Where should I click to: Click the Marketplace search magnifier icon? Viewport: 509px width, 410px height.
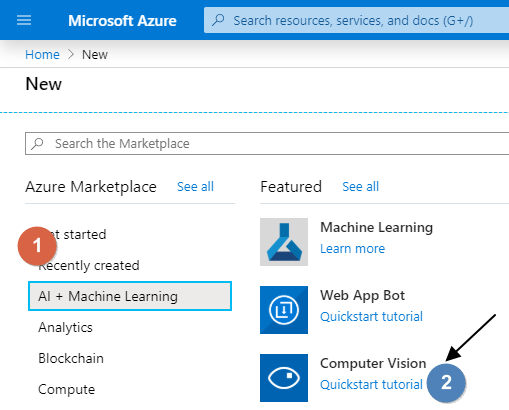coord(37,144)
